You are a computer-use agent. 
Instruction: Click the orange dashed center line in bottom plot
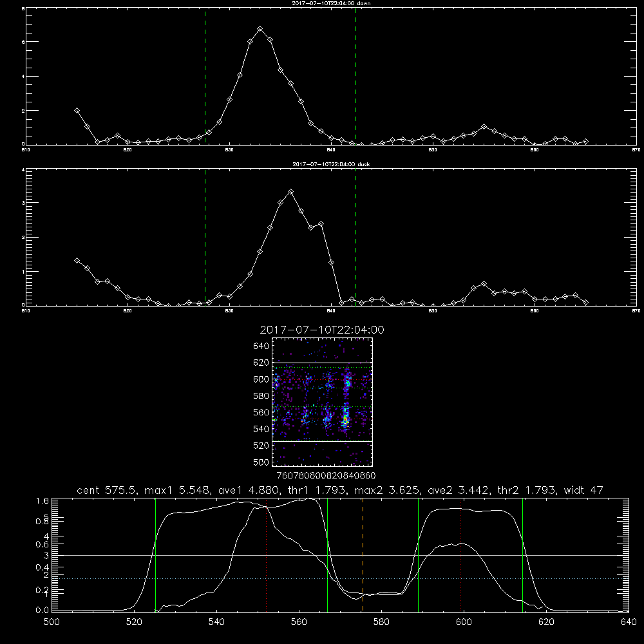click(x=363, y=554)
